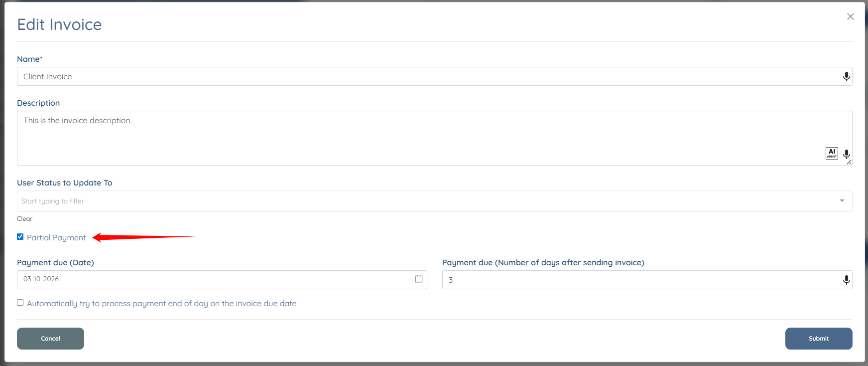
Task: Click the Partial Payment label text
Action: coord(56,238)
